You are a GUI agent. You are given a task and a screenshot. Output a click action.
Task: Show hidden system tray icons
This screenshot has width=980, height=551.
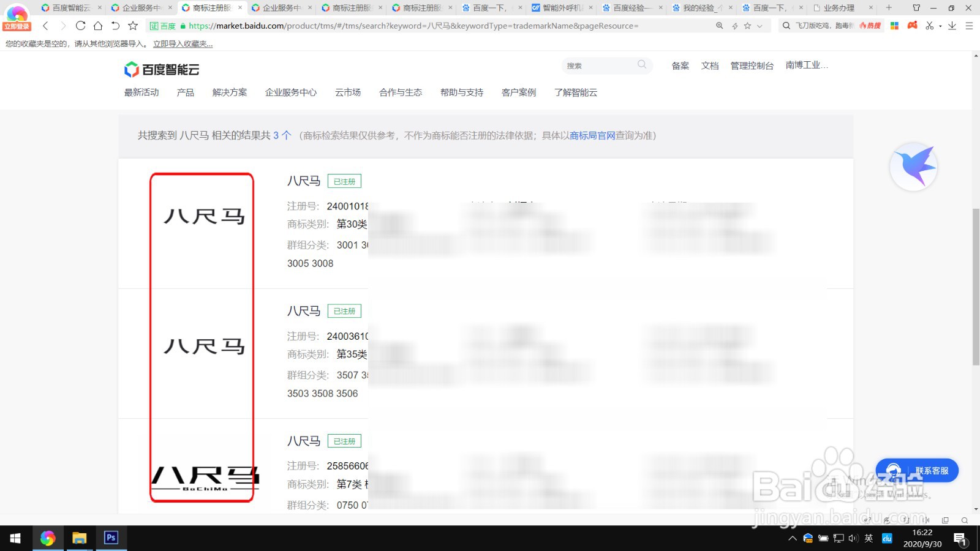(793, 538)
